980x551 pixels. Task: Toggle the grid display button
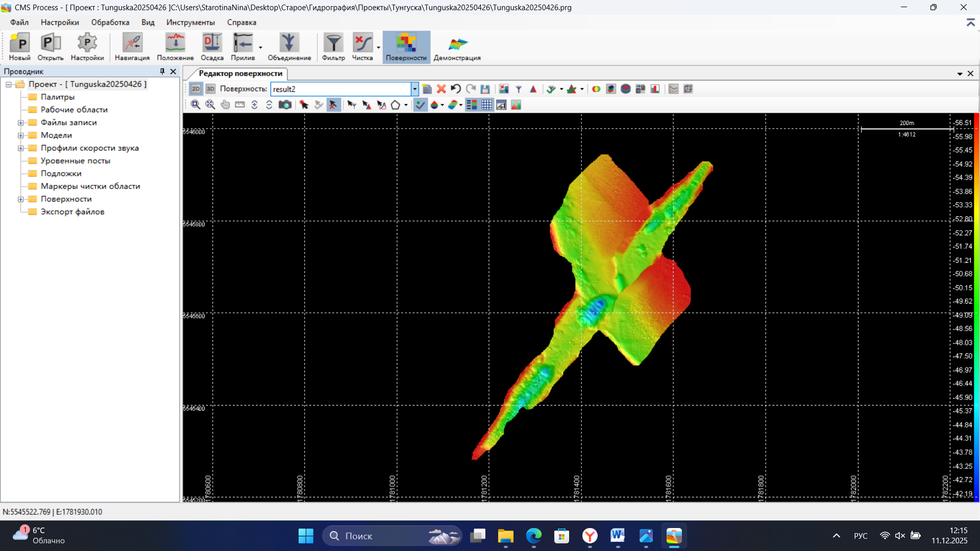coord(486,105)
